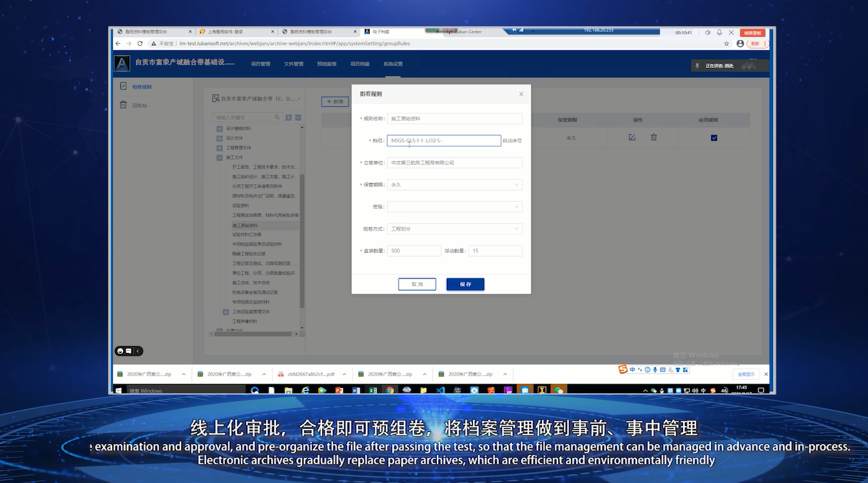Click the trash delete icon in the rule table row

tap(654, 137)
